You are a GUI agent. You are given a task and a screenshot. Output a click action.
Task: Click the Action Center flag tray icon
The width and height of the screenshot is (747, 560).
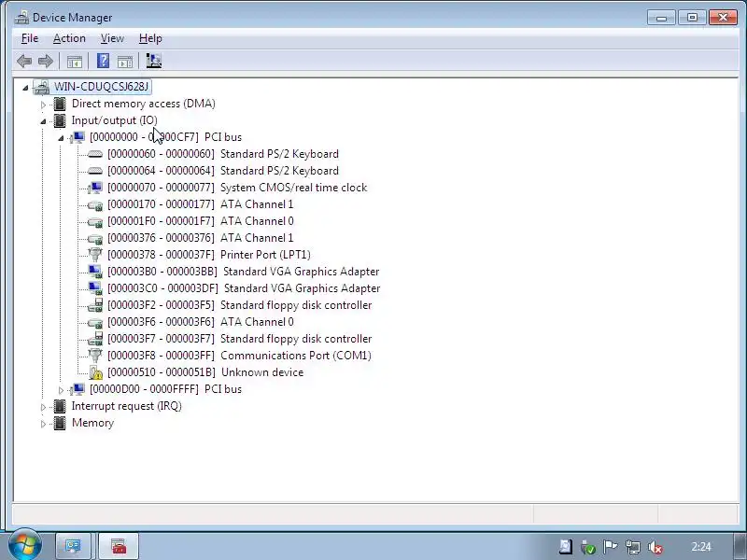click(x=611, y=547)
